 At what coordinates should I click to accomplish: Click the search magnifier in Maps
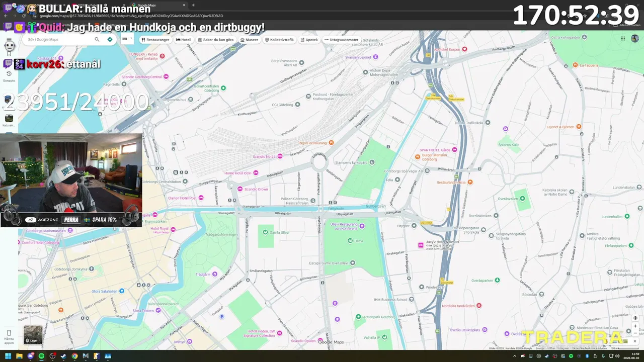click(x=97, y=39)
